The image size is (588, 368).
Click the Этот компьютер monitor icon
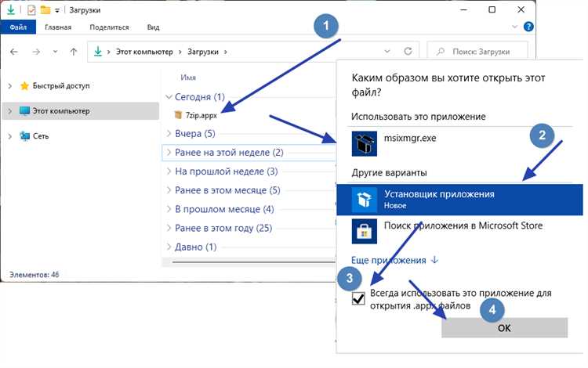click(x=24, y=111)
